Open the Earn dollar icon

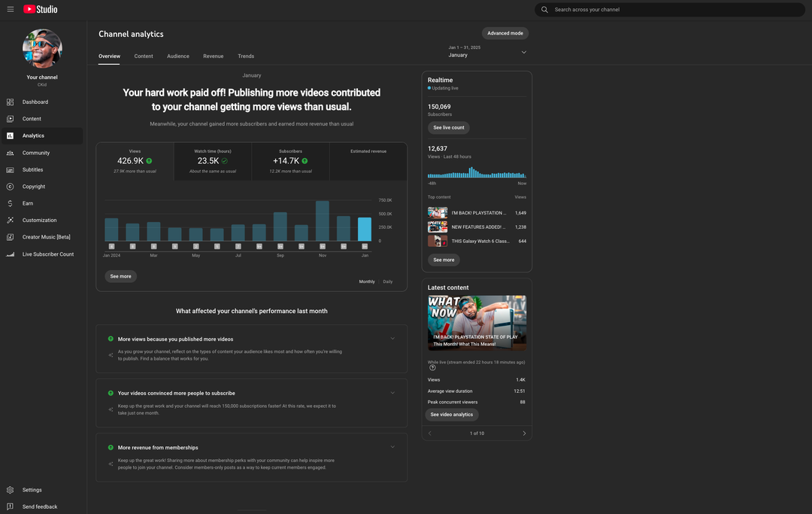[11, 203]
